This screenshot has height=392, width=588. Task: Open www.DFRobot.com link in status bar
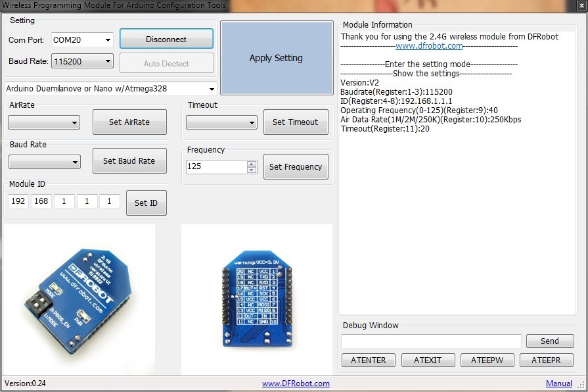pos(296,383)
